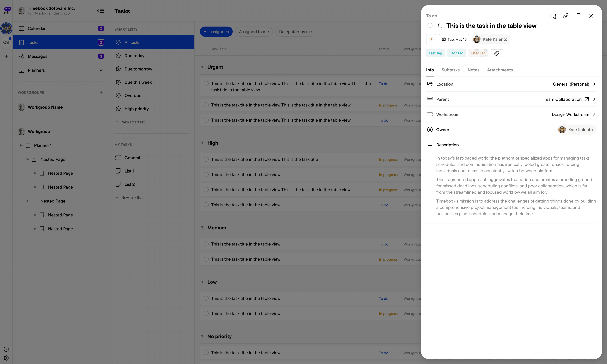This screenshot has width=607, height=364.
Task: Select the Info tab
Action: point(430,70)
